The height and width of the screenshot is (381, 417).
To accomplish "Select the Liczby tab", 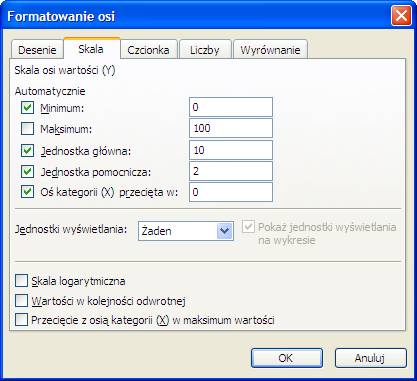I will click(x=205, y=50).
